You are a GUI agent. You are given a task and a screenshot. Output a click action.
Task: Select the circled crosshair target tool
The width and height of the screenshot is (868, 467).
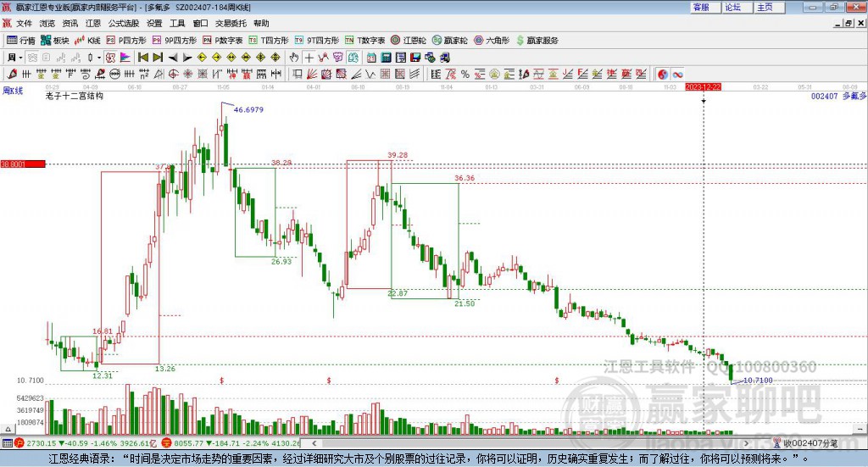[x=173, y=74]
